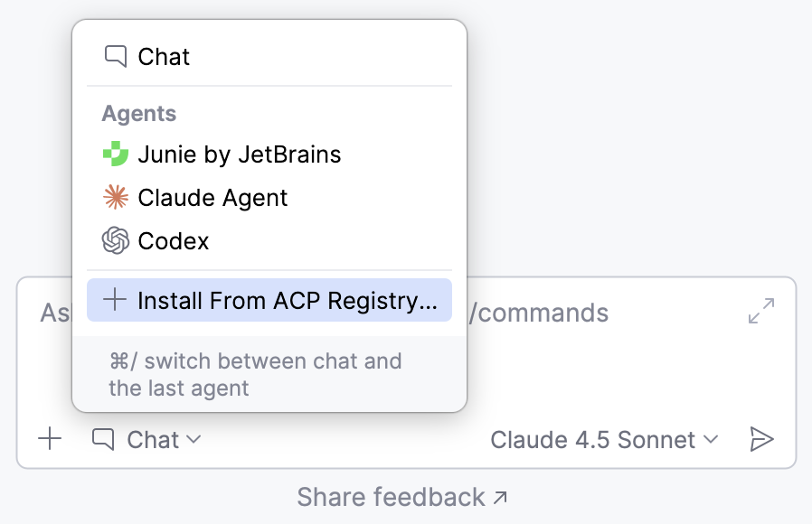Open the Share feedback link

click(389, 496)
